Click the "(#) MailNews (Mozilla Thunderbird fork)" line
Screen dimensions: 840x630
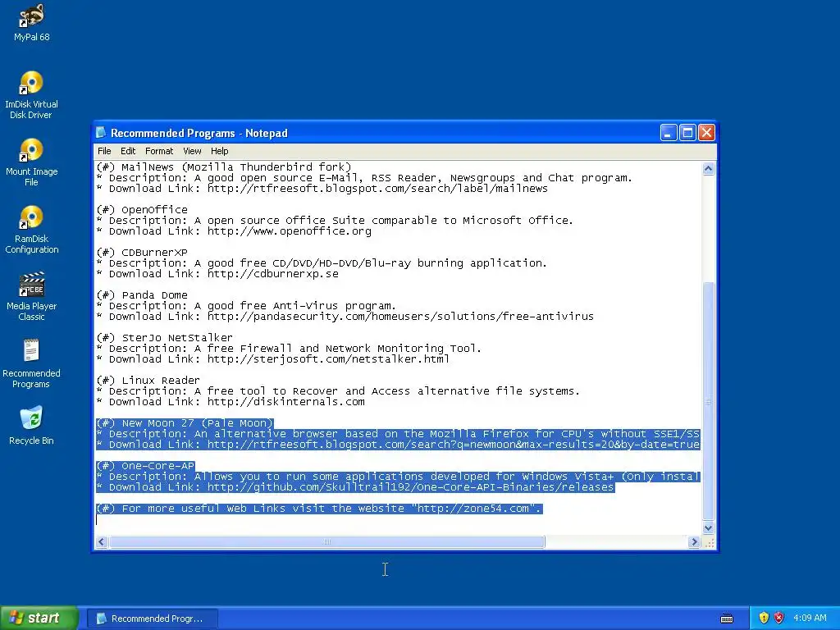[224, 167]
